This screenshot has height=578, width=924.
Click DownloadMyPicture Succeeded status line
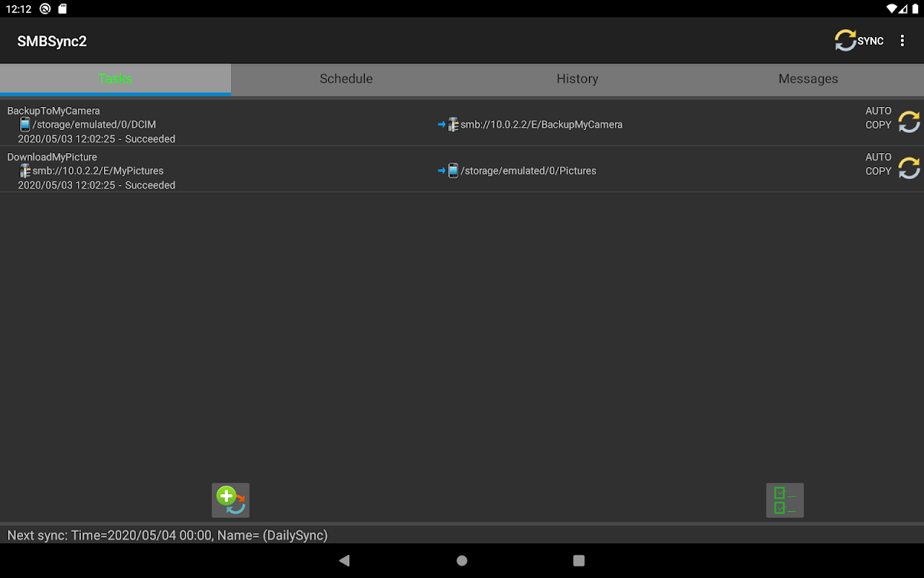click(97, 185)
